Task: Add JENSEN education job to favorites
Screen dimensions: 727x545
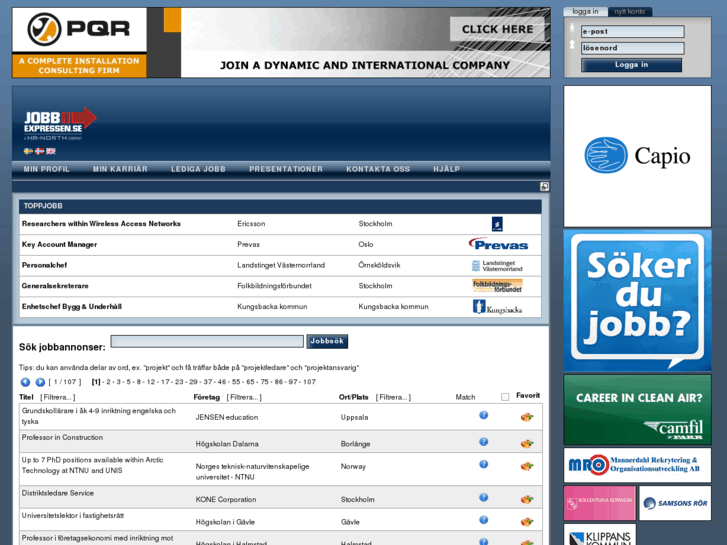Action: (527, 417)
